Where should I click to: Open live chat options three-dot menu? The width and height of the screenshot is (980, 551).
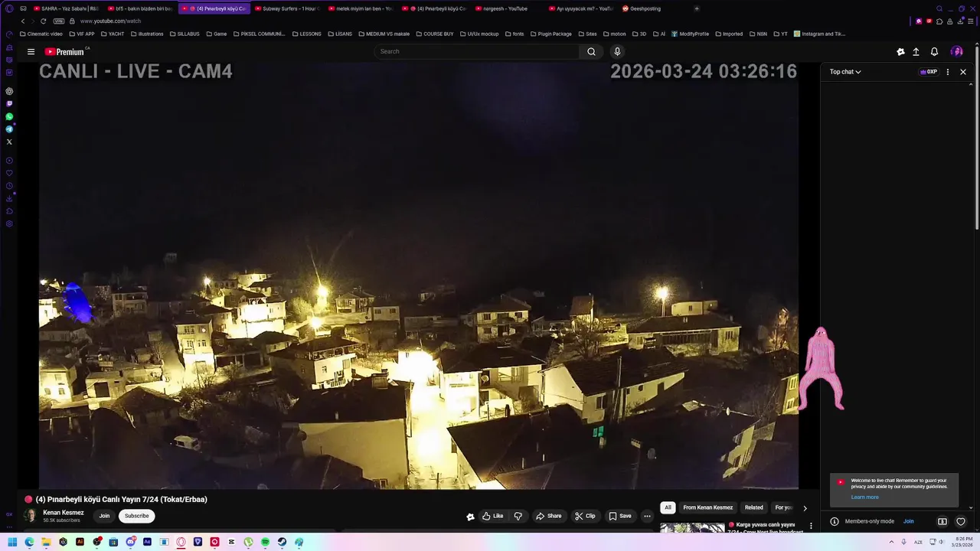coord(948,72)
